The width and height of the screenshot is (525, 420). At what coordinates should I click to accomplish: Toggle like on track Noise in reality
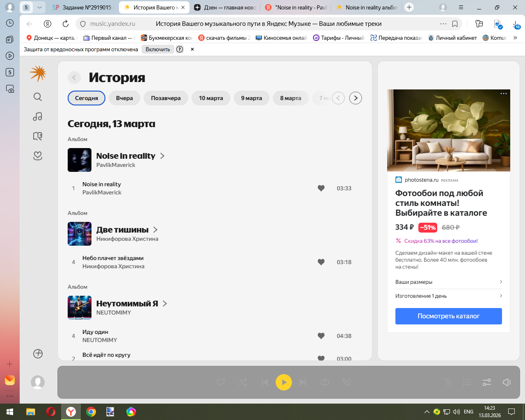tap(321, 188)
